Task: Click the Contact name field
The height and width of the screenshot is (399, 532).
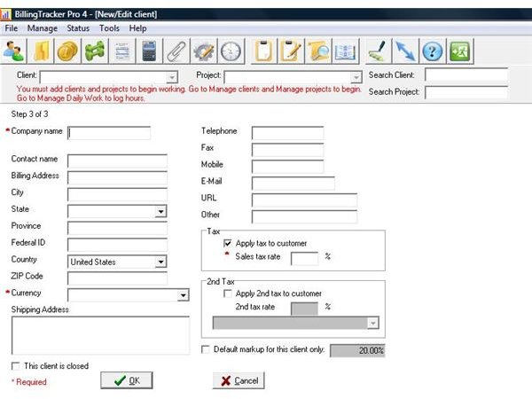Action: click(117, 160)
